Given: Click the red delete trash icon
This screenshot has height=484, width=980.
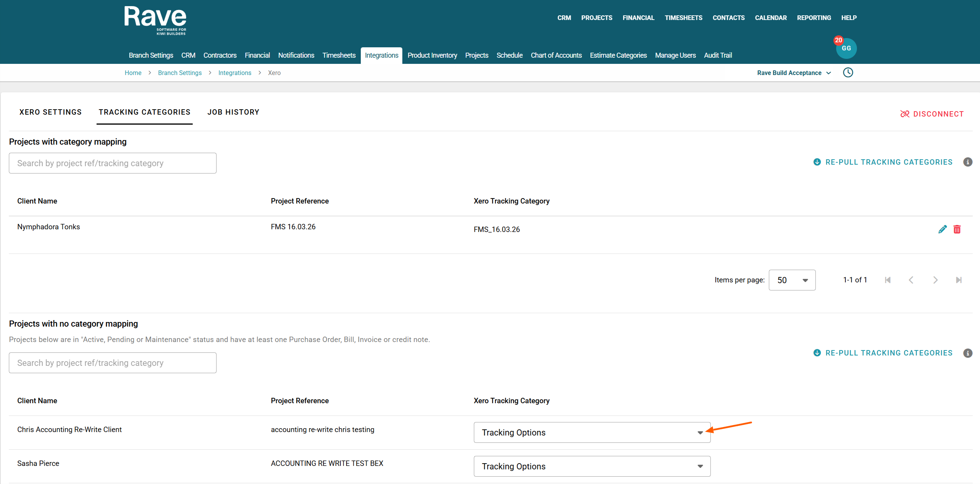Looking at the screenshot, I should (x=957, y=229).
